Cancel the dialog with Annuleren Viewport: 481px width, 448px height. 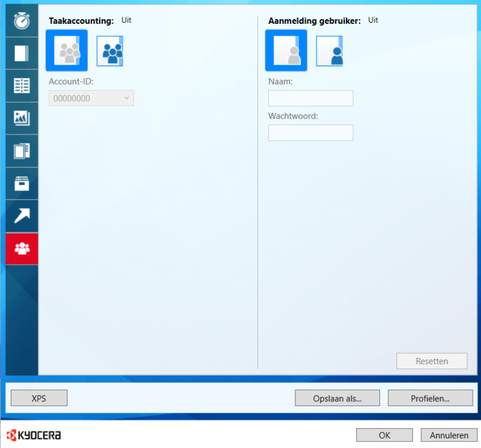(x=449, y=435)
